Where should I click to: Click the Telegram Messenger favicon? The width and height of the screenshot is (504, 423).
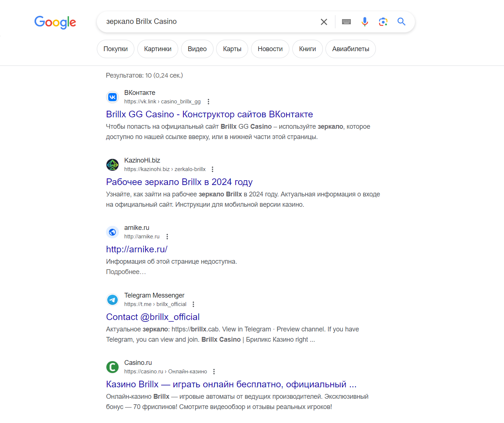(112, 300)
